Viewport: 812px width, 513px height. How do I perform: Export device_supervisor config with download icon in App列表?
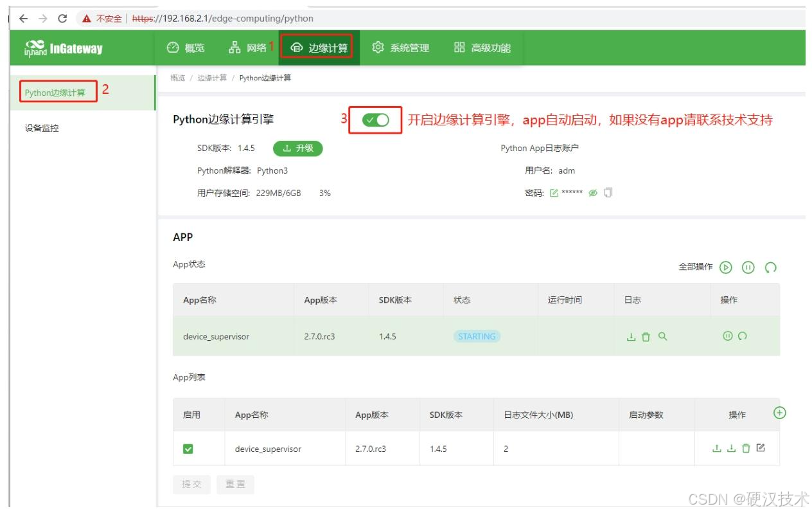[731, 449]
